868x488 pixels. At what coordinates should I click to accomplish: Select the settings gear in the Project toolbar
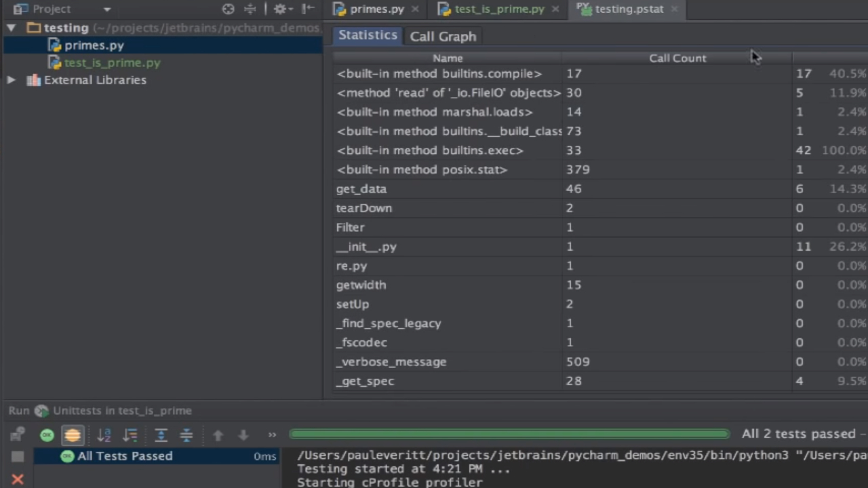click(x=281, y=9)
